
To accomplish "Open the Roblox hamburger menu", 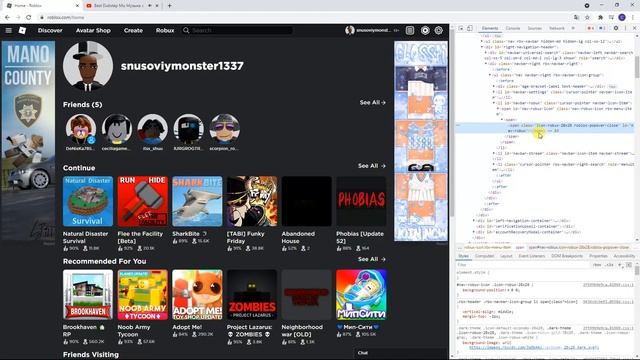I will [x=9, y=30].
